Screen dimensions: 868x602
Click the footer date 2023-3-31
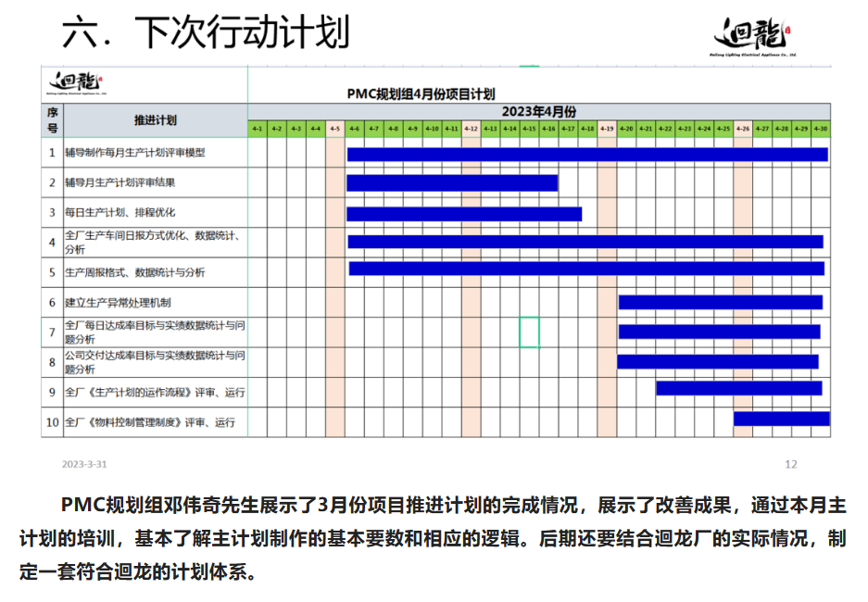click(x=84, y=464)
